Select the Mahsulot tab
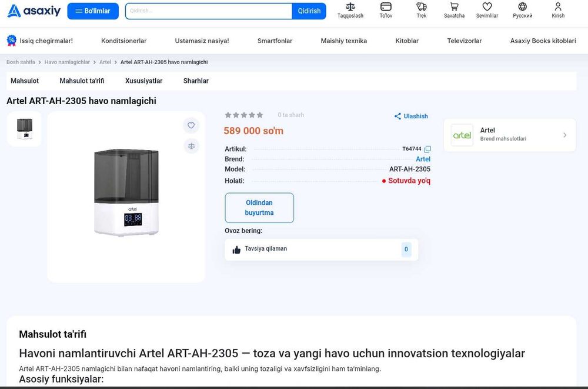Screen dimensions: 588x389 [25, 81]
